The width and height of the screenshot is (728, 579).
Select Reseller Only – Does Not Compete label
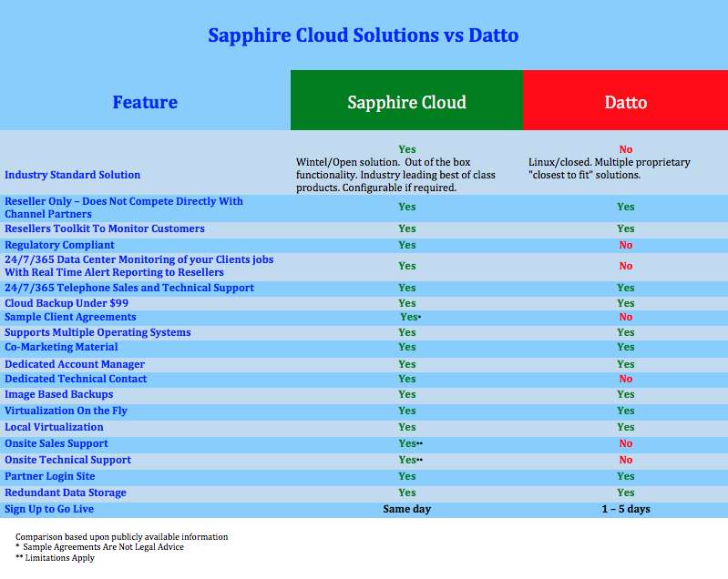click(x=124, y=208)
